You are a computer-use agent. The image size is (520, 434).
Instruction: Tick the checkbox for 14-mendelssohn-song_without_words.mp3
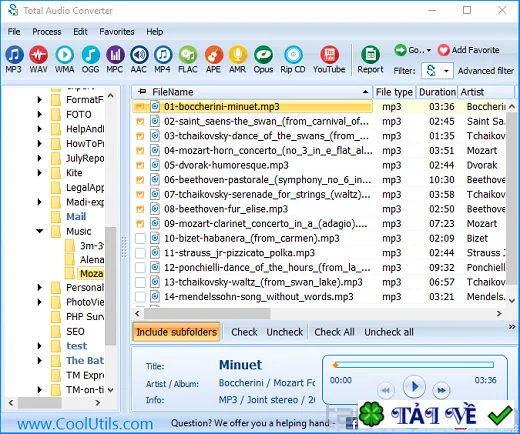coord(140,297)
